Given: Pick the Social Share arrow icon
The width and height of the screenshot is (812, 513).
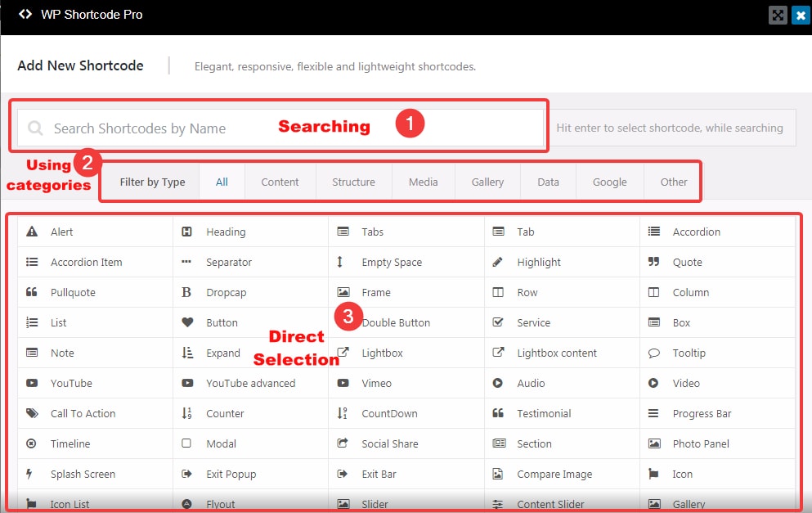Looking at the screenshot, I should [343, 443].
